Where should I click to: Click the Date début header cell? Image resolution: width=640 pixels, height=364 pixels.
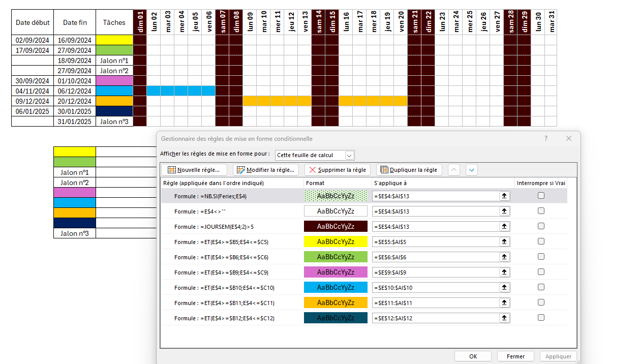(x=33, y=22)
